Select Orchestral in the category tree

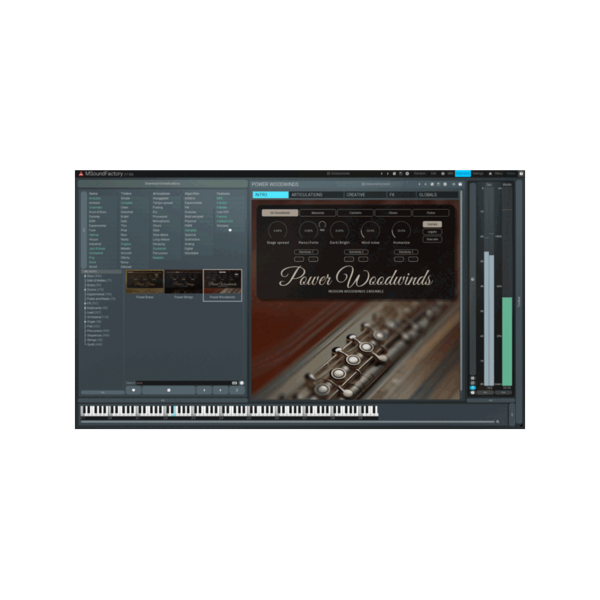pos(98,317)
